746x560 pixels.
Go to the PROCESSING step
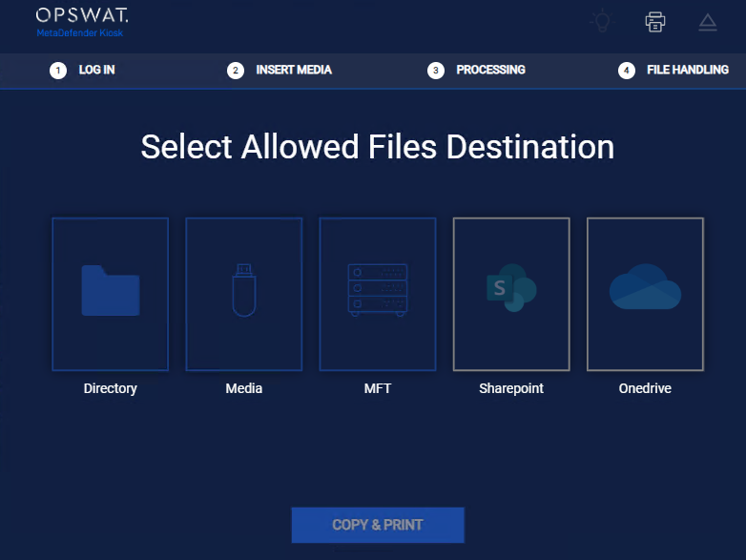pos(477,71)
